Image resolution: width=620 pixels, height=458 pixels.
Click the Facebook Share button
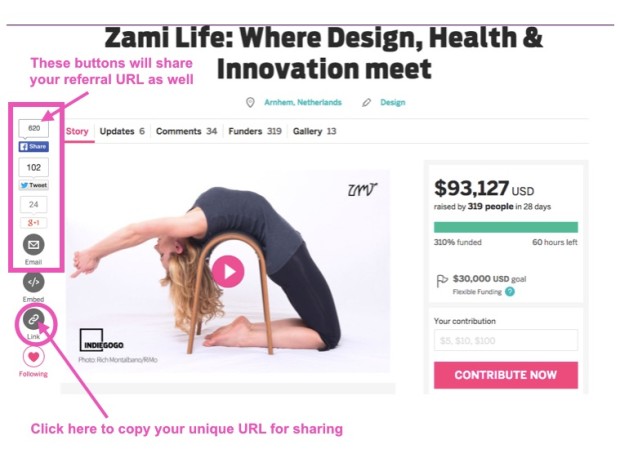coord(34,147)
